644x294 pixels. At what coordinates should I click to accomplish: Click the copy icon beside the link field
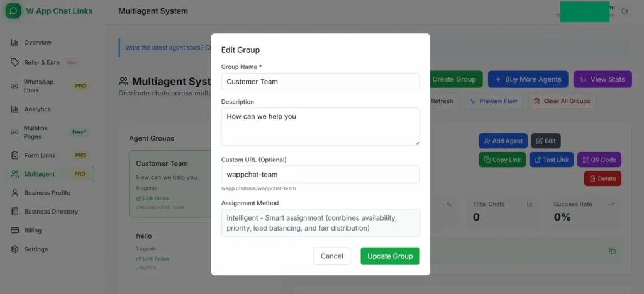[612, 251]
